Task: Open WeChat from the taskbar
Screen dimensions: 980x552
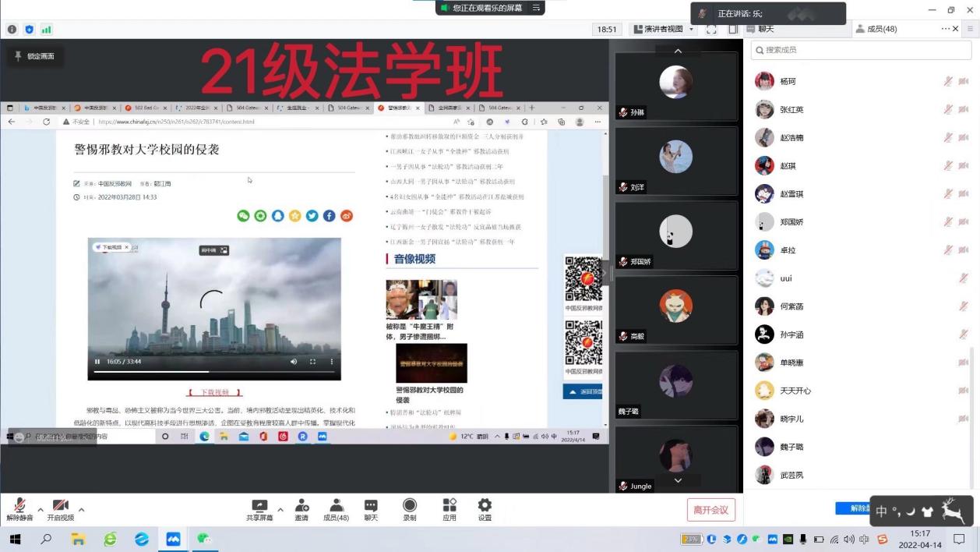Action: pos(205,539)
